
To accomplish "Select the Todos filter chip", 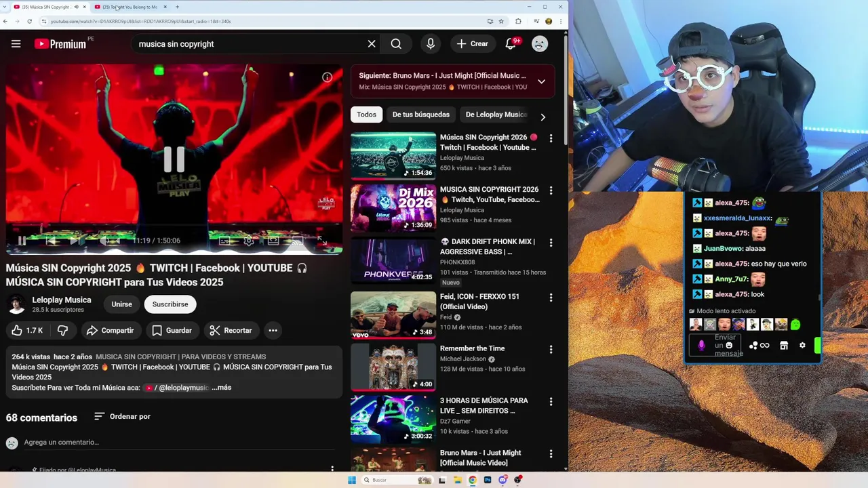I will pos(367,115).
